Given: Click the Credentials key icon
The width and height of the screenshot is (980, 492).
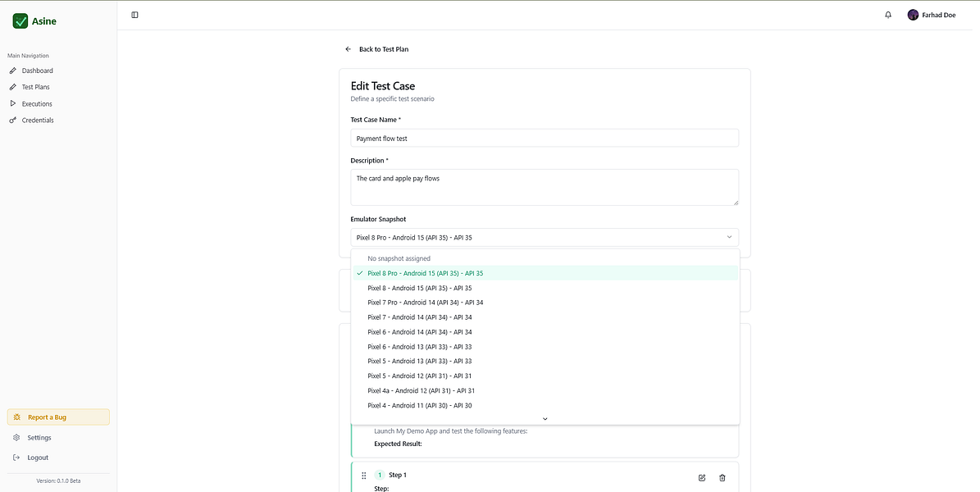Looking at the screenshot, I should point(13,120).
